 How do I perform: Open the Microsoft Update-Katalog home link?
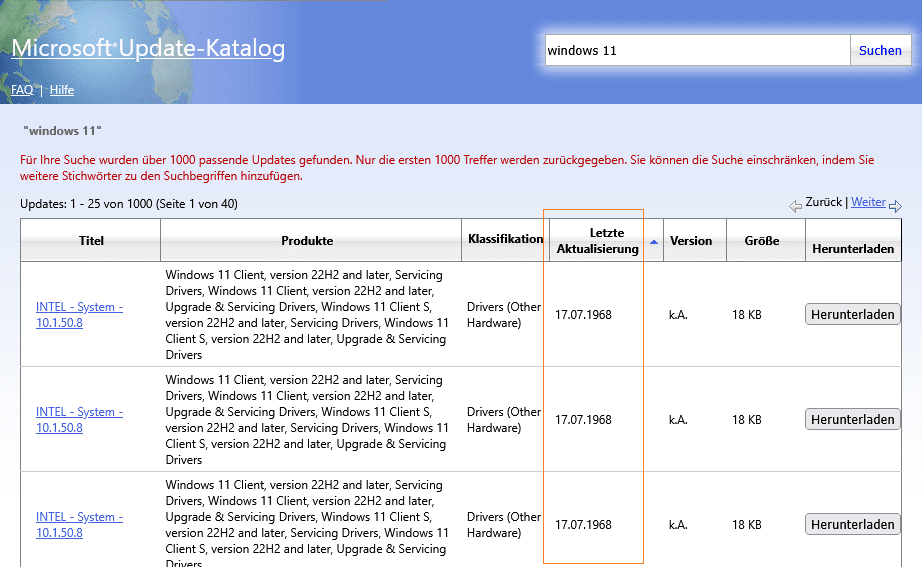[x=148, y=48]
